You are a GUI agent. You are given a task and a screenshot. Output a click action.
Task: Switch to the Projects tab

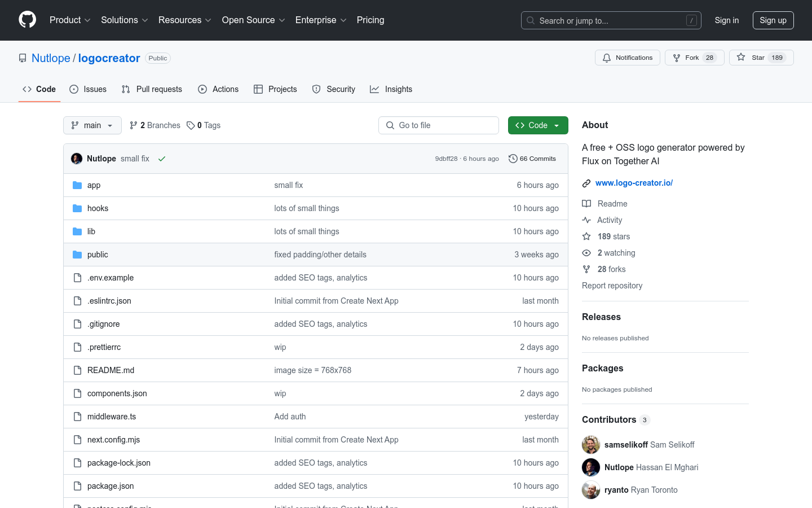tap(275, 89)
